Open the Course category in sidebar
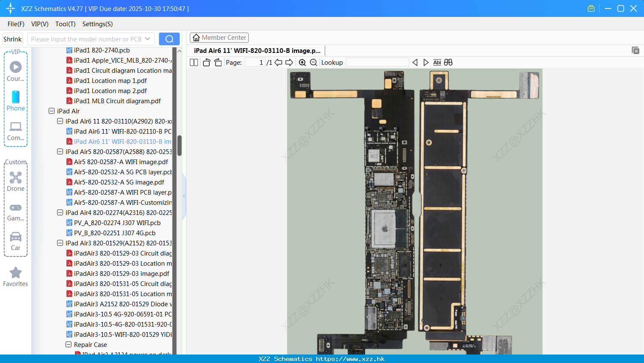This screenshot has width=644, height=363. click(16, 71)
